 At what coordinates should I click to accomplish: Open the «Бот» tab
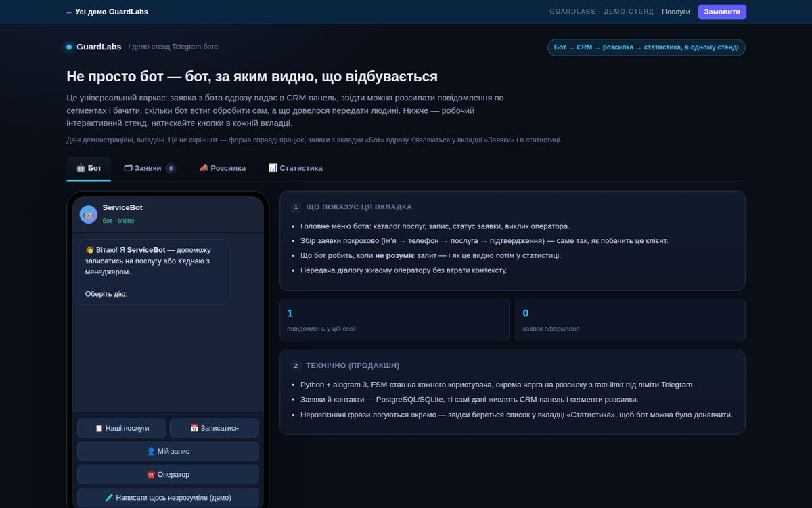(x=89, y=168)
